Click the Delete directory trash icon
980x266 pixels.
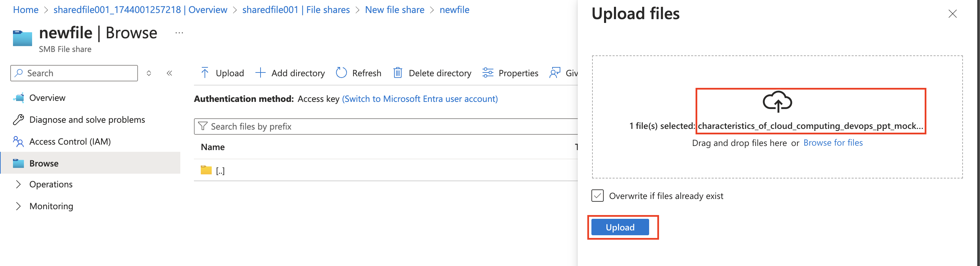click(397, 73)
